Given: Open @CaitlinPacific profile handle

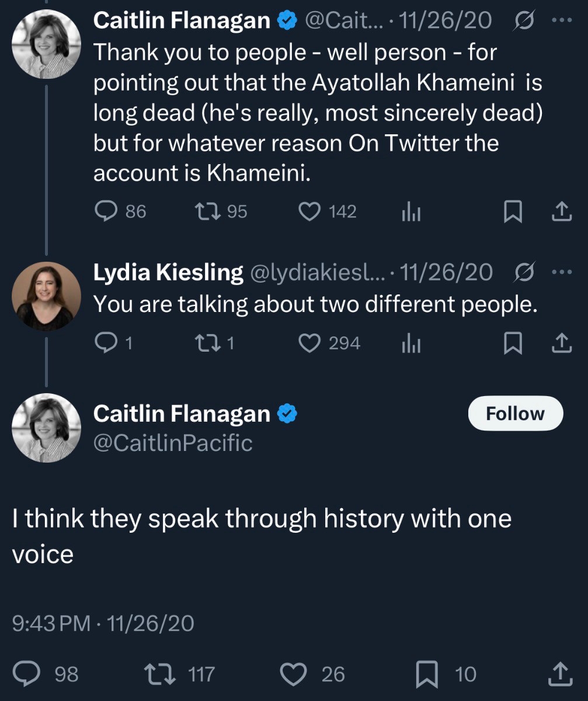Looking at the screenshot, I should (x=173, y=443).
